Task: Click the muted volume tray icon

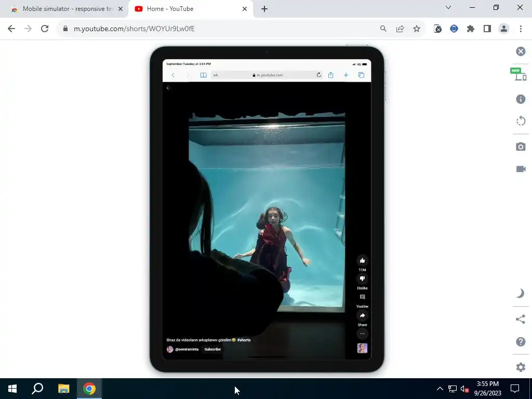Action: [x=464, y=389]
